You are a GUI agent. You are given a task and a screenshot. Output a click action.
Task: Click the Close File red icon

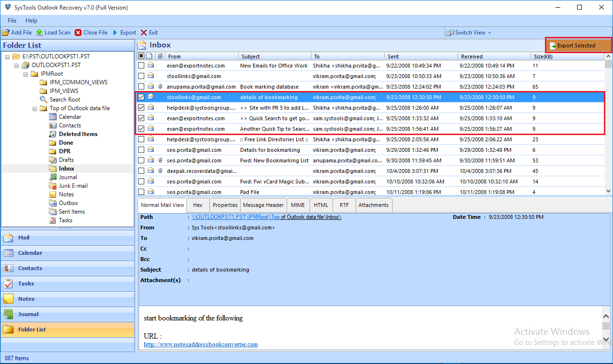[78, 33]
